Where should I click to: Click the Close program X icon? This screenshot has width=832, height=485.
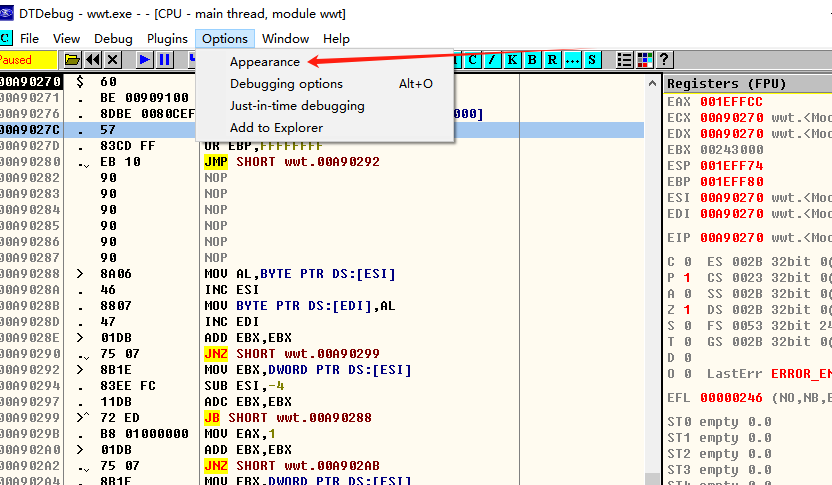[x=113, y=60]
